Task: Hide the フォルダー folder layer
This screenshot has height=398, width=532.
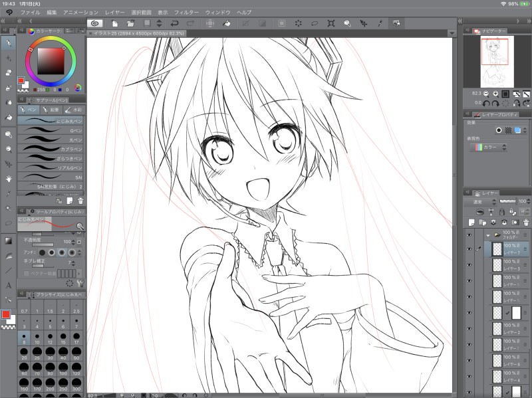Action: (x=469, y=235)
